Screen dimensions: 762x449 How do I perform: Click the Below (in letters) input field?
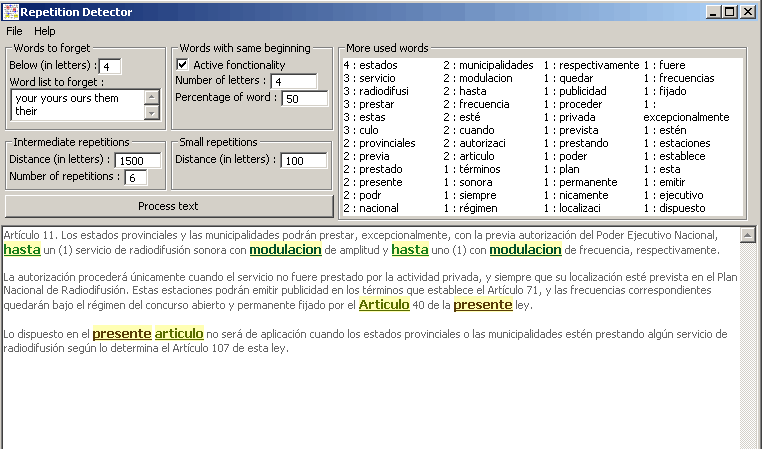(110, 67)
